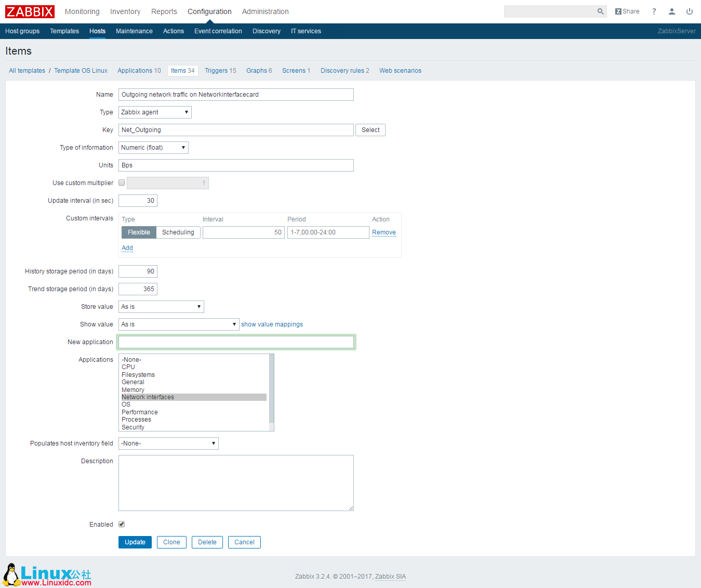Click the Linux公社 penguin logo
Viewport: 701px width, 588px height.
point(10,574)
